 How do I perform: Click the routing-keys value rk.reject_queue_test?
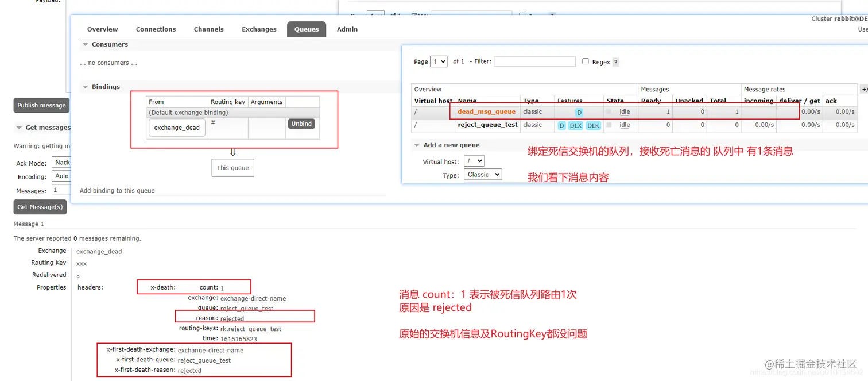(251, 329)
